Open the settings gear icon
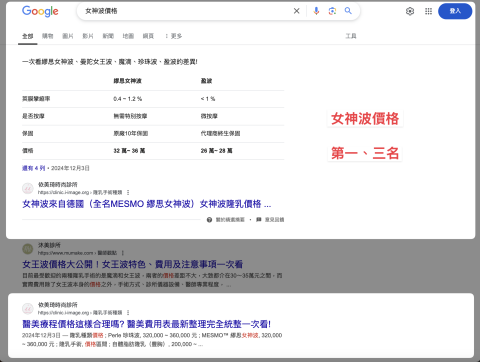Image resolution: width=480 pixels, height=362 pixels. [x=410, y=11]
